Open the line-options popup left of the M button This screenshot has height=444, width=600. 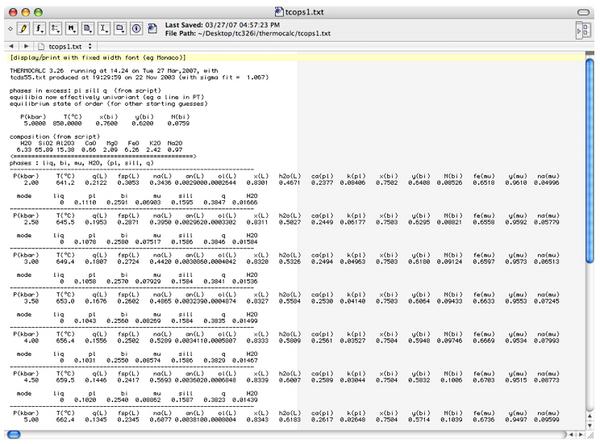55,29
